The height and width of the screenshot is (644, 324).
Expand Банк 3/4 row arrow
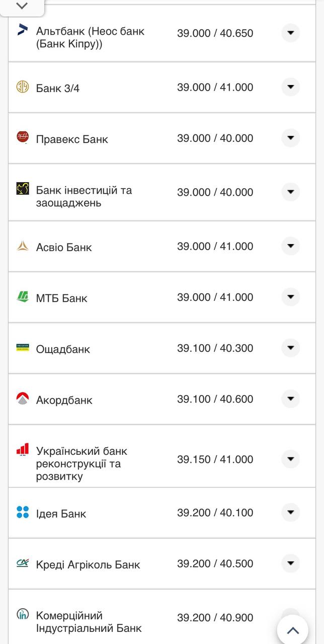(x=290, y=87)
